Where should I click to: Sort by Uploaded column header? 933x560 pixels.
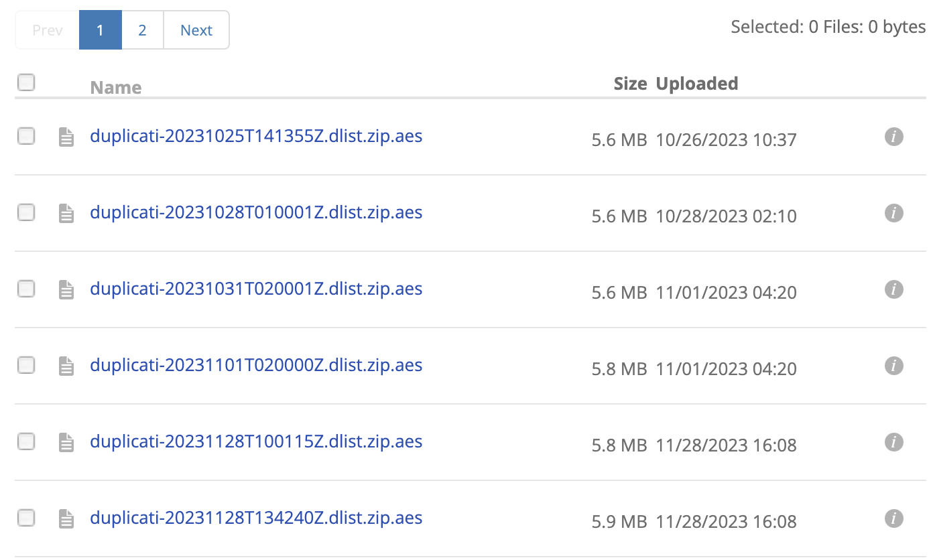[x=697, y=84]
